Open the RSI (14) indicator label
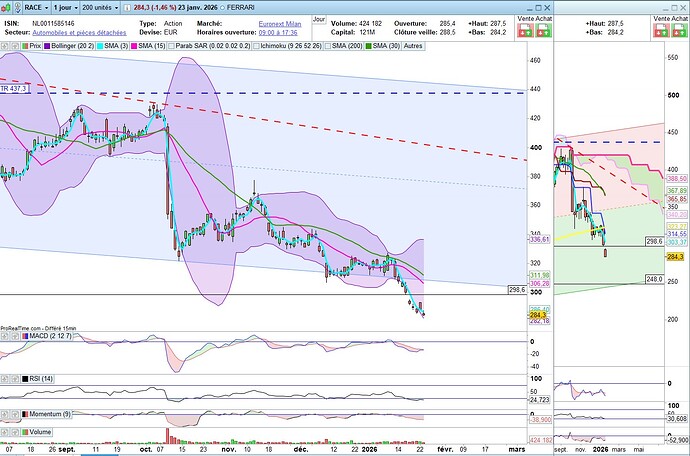 pyautogui.click(x=38, y=379)
